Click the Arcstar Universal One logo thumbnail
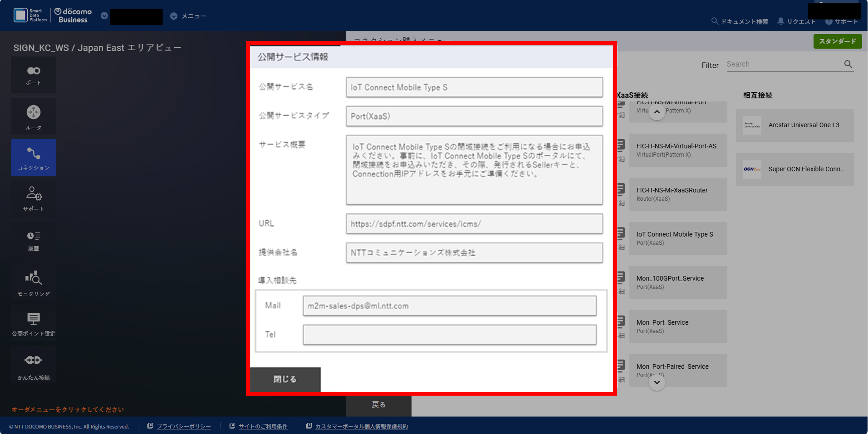 752,125
